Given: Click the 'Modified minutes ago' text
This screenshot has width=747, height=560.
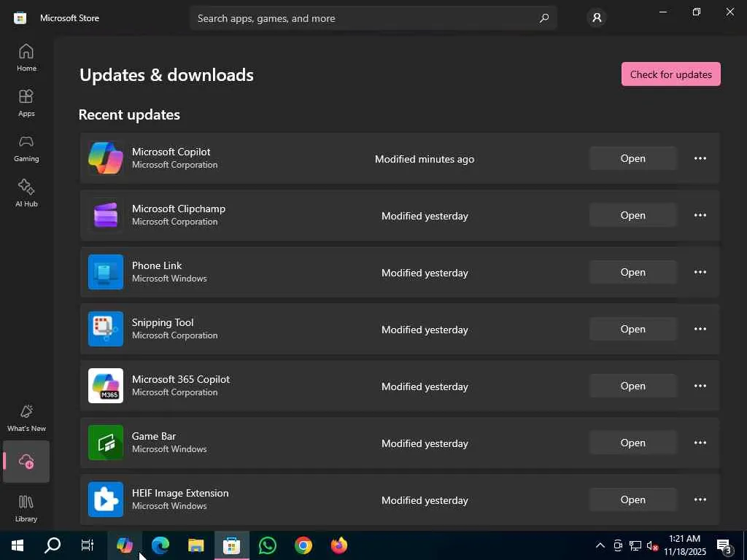Looking at the screenshot, I should click(x=425, y=159).
